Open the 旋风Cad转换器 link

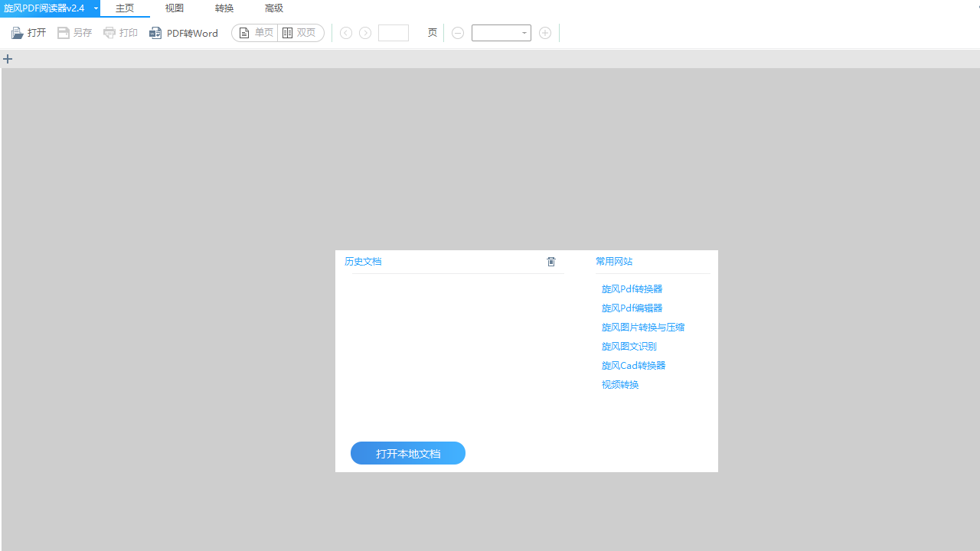point(634,365)
